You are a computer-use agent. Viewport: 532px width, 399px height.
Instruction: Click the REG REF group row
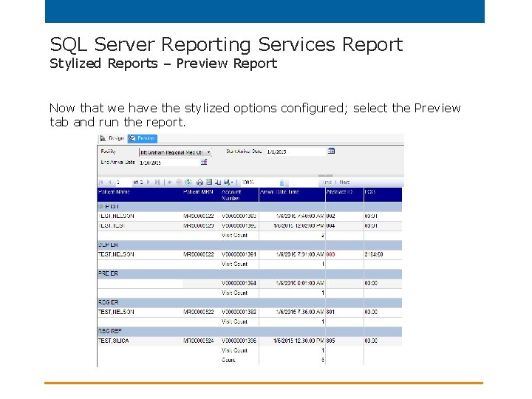(x=250, y=331)
